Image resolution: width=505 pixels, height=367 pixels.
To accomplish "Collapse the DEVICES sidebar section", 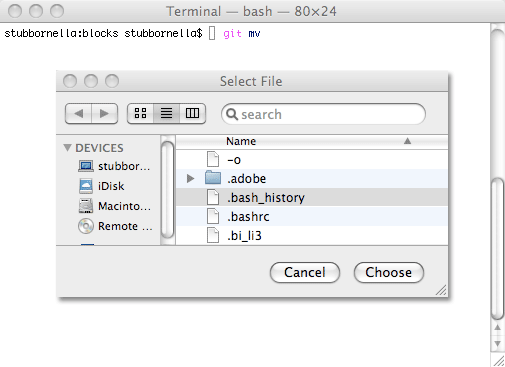I will 67,148.
